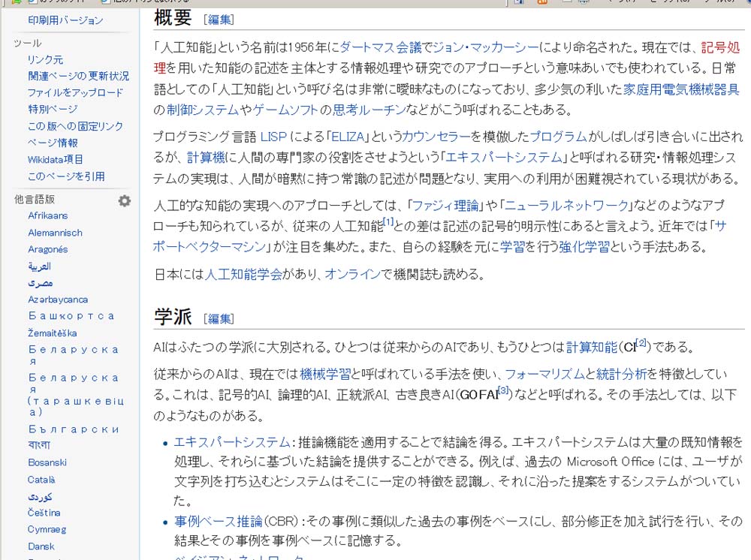Viewport: 751px width, 560px height.
Task: Open the Bosanski language version
Action: 47,462
